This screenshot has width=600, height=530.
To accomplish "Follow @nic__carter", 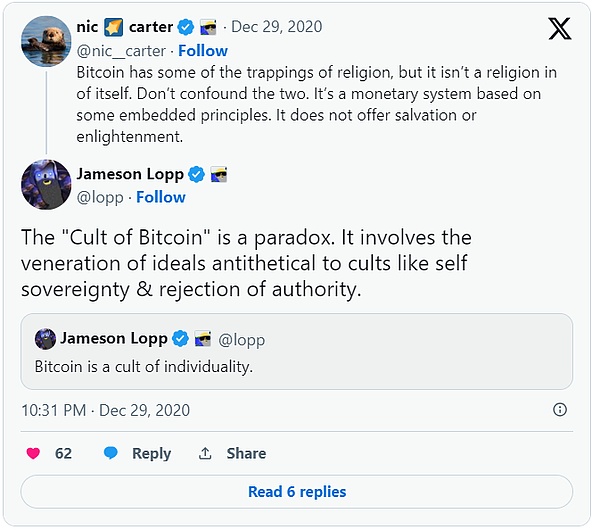I will (x=202, y=50).
